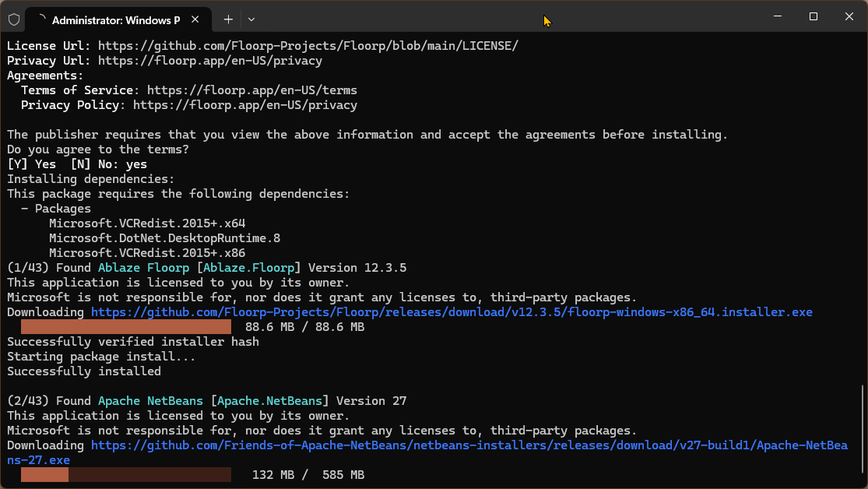This screenshot has width=868, height=489.
Task: Click the Apache.NetBeans package ID text
Action: click(269, 401)
